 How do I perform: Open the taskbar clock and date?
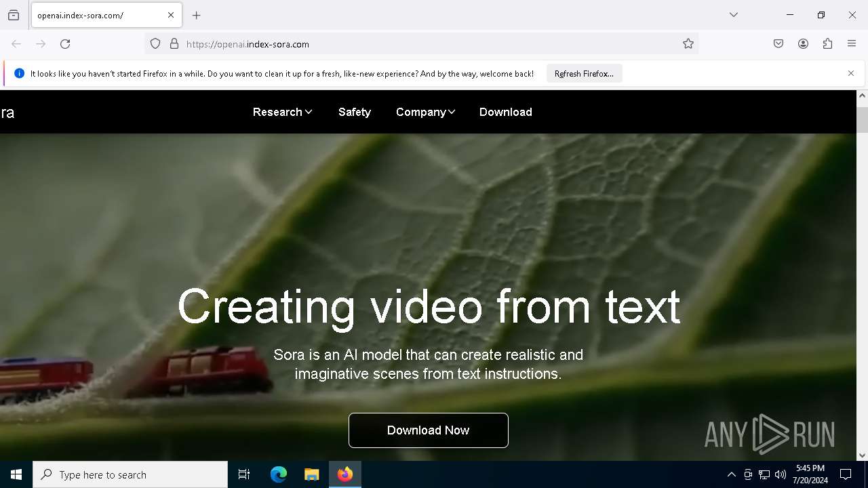pos(810,474)
